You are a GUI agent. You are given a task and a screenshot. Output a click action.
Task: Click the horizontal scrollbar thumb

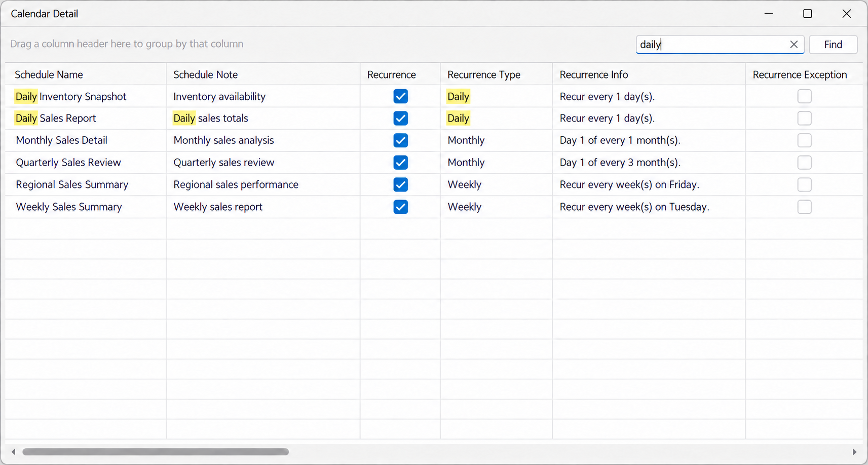156,452
